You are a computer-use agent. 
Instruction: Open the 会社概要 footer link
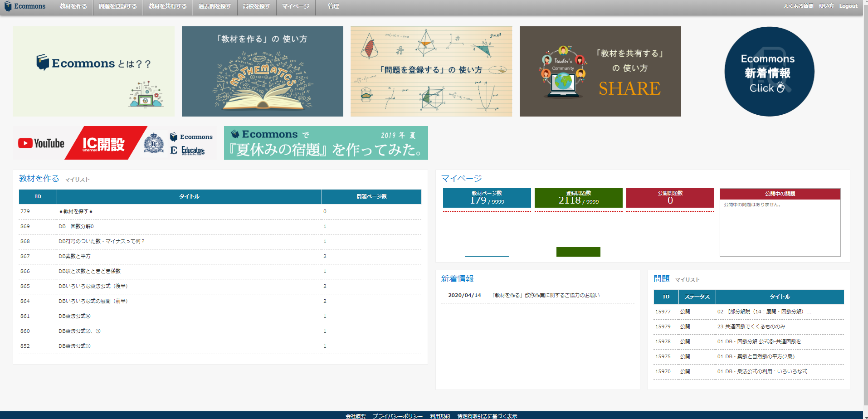click(356, 416)
